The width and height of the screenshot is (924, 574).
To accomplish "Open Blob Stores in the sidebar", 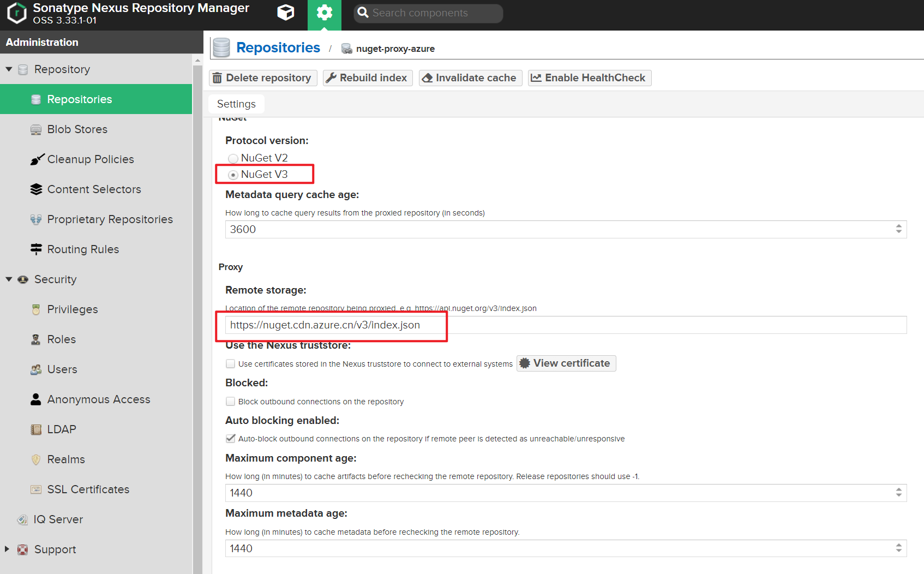I will [x=96, y=129].
